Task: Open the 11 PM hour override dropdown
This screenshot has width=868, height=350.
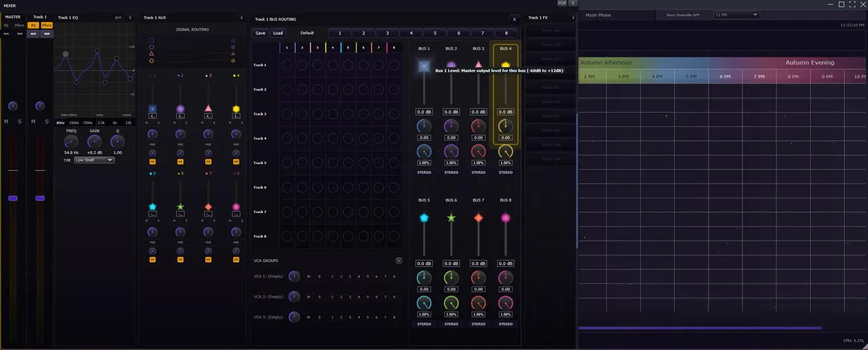Action: point(736,15)
